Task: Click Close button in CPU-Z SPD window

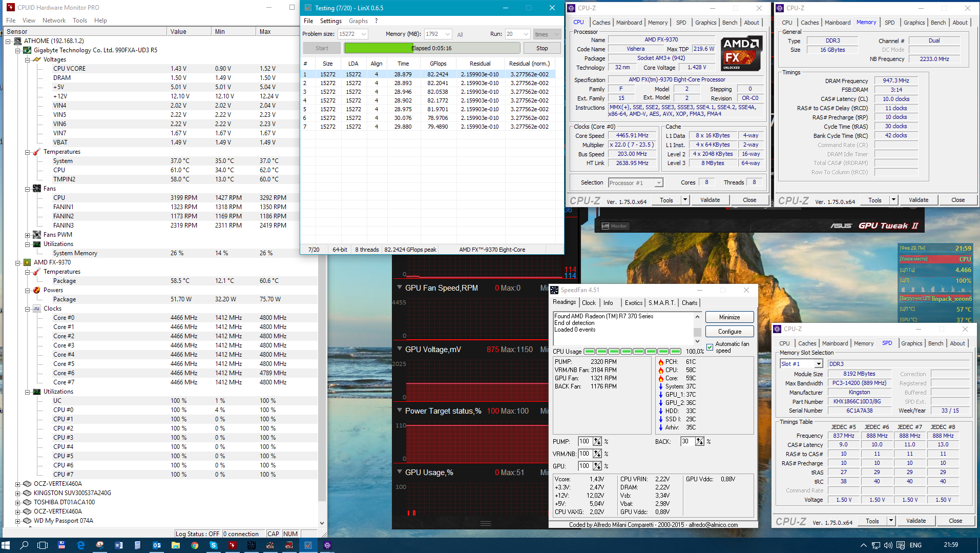Action: tap(955, 521)
